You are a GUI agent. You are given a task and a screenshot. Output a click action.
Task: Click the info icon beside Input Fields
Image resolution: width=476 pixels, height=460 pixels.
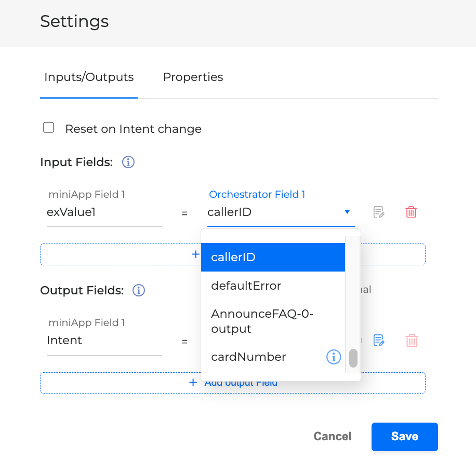click(128, 163)
